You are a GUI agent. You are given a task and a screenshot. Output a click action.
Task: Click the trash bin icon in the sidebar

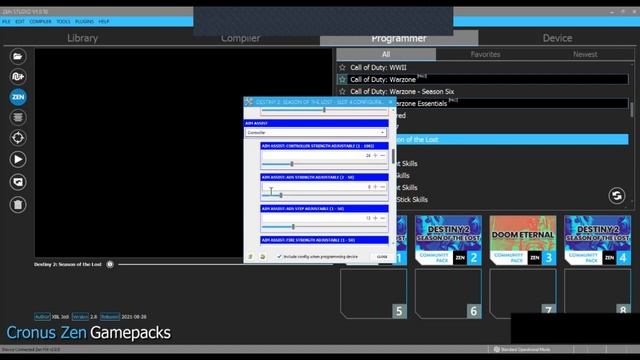coord(18,204)
